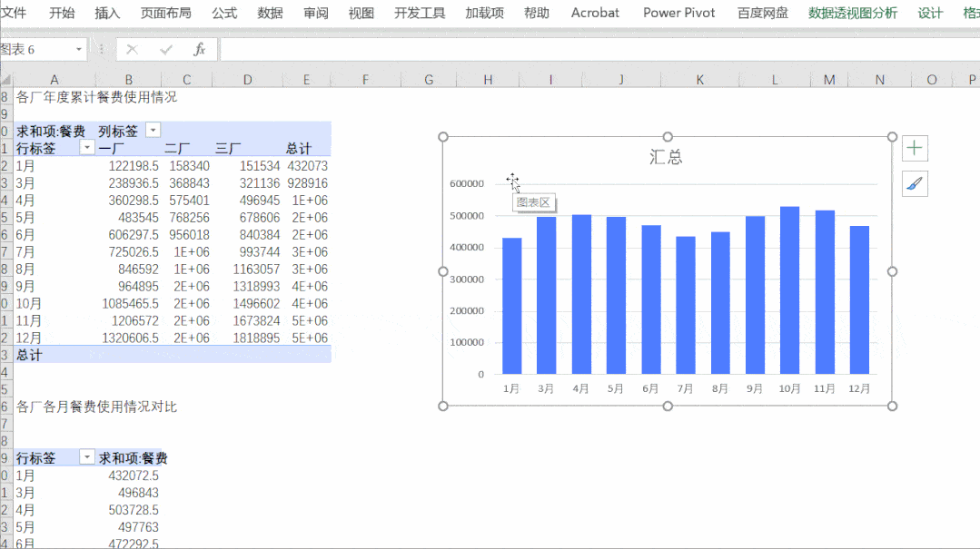980x549 pixels.
Task: Click the formula bar confirm checkmark icon
Action: click(x=165, y=49)
